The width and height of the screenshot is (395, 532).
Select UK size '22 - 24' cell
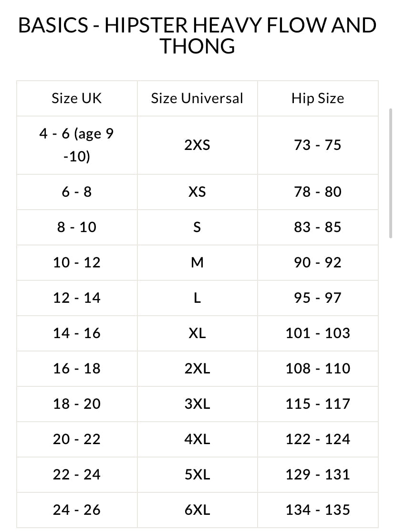77,474
